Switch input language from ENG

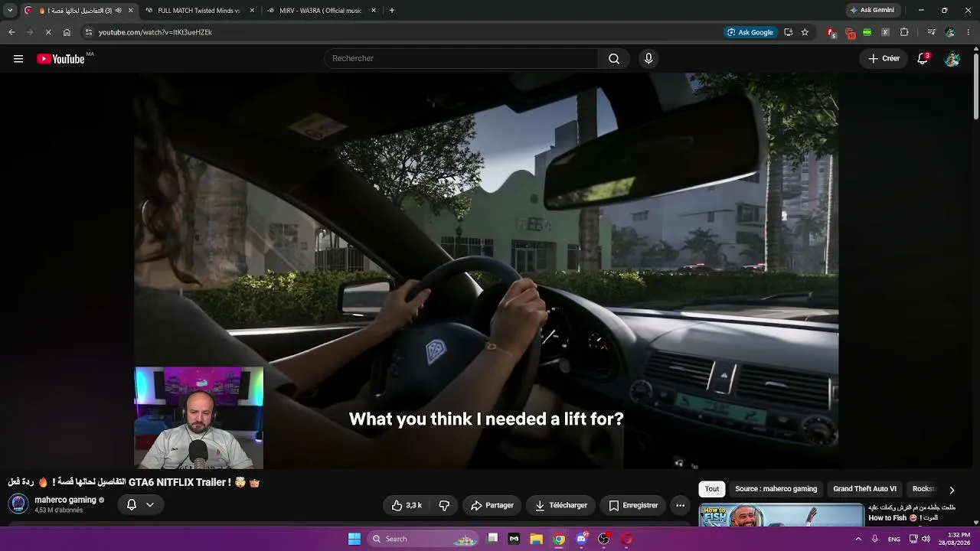click(x=894, y=539)
